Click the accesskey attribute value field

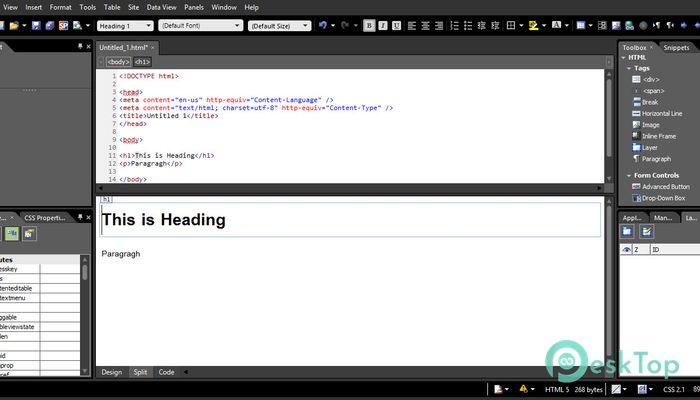pyautogui.click(x=60, y=269)
